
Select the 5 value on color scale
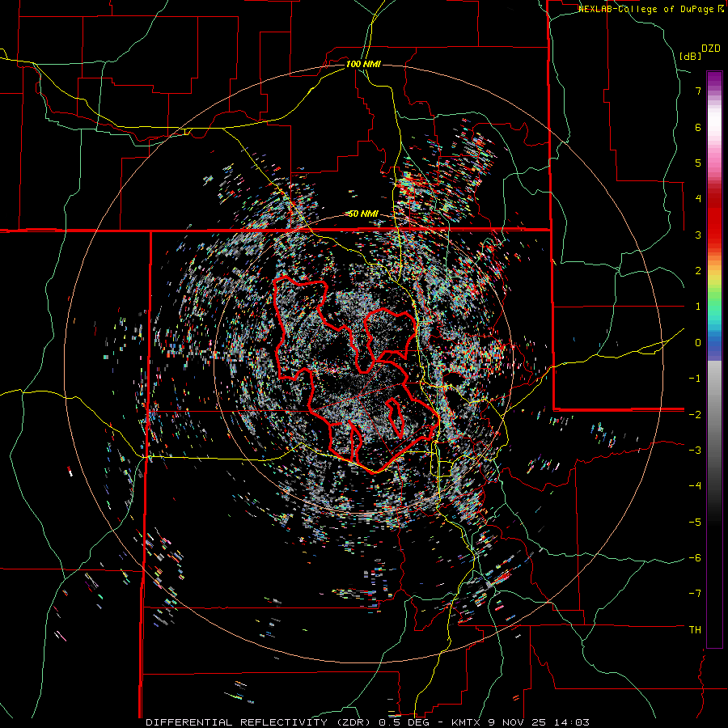click(698, 163)
